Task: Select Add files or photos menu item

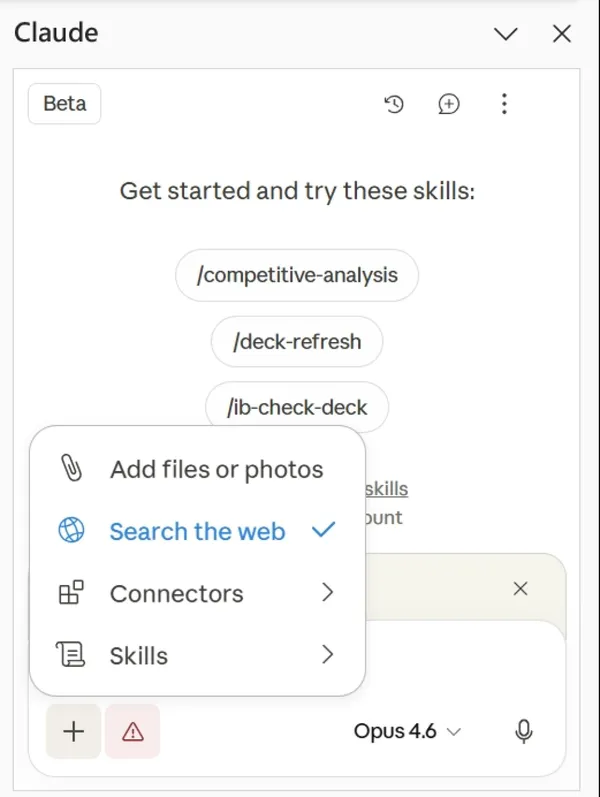Action: tap(216, 469)
